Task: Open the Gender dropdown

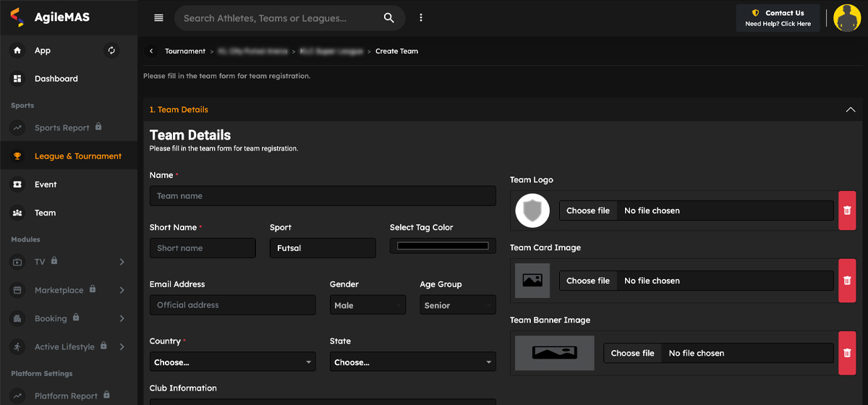Action: pyautogui.click(x=367, y=305)
